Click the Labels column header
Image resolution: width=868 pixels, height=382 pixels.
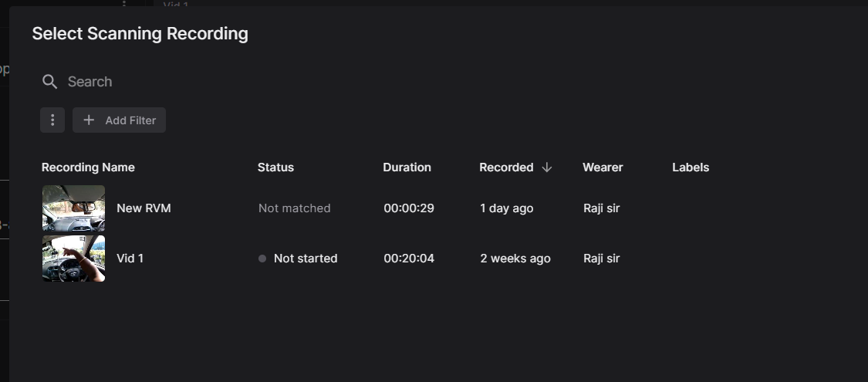(691, 167)
